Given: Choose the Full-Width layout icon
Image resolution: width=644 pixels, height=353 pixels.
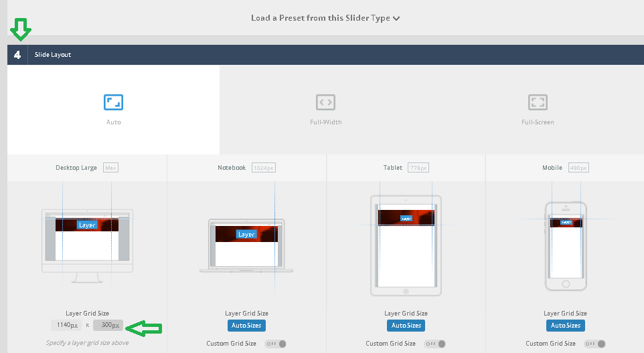Looking at the screenshot, I should point(325,102).
